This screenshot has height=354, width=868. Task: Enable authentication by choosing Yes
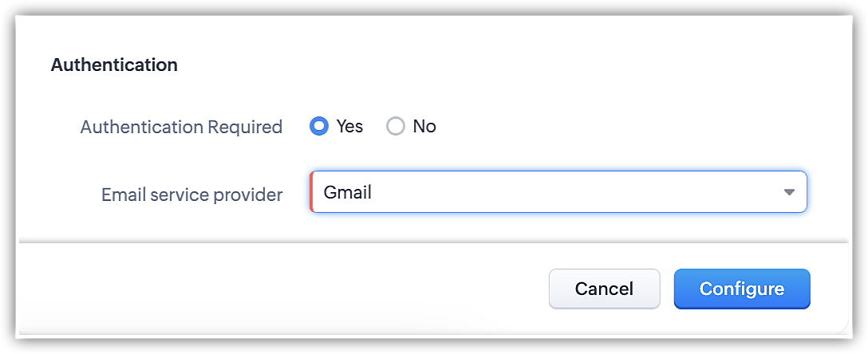319,127
